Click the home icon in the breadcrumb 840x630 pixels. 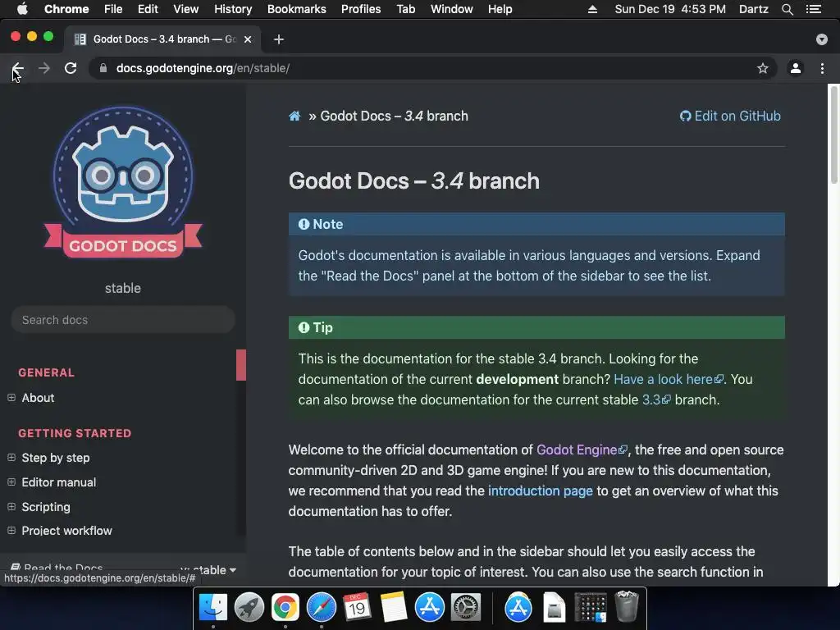(x=294, y=116)
